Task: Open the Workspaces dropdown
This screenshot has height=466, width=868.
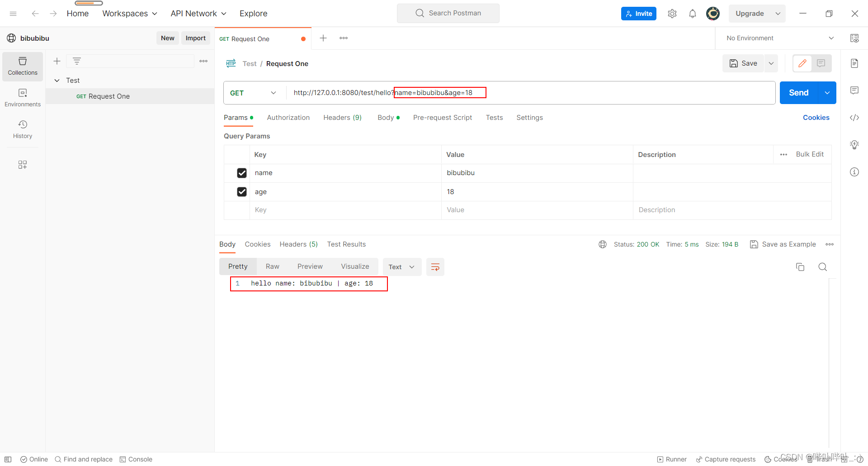Action: (x=130, y=14)
